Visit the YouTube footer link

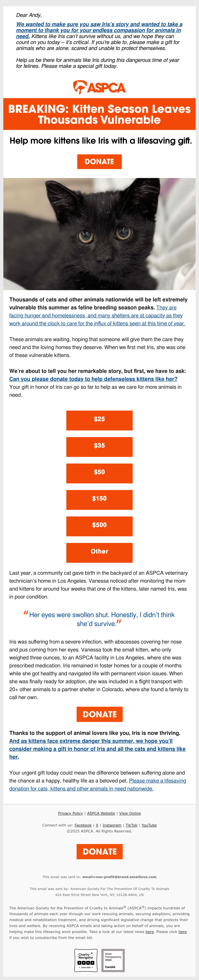149,825
